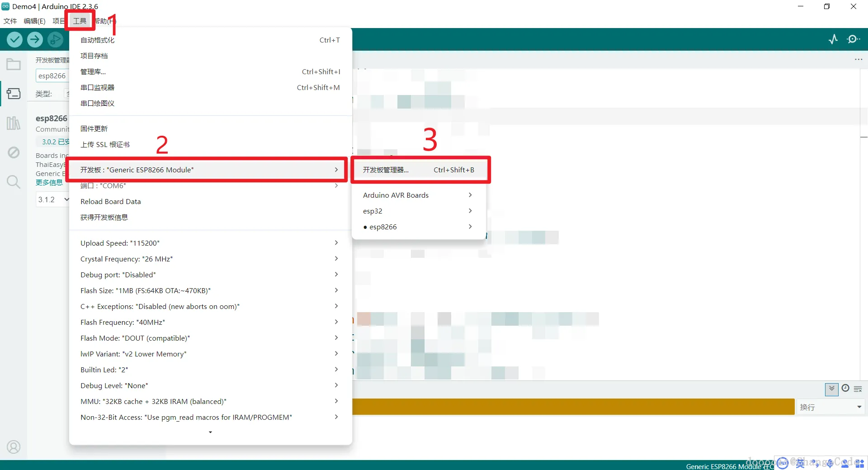Choose 项目存档 menu entry

coord(211,56)
